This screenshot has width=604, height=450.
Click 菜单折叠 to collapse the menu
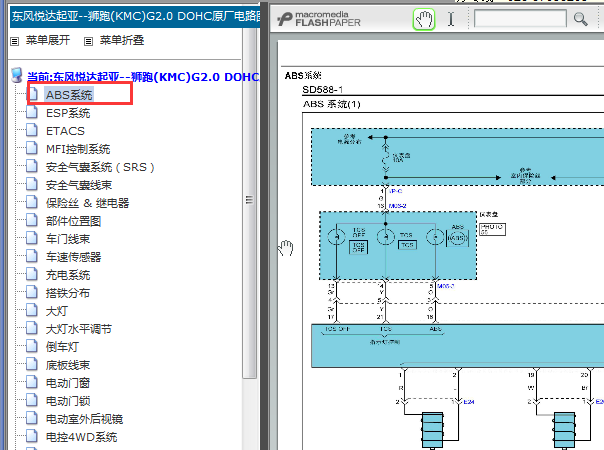coord(122,40)
